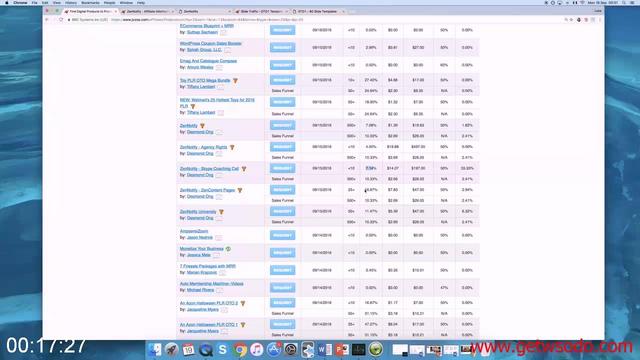
Task: Switch to ZenNotify - Affiliate Marketing tab
Action: 147,11
